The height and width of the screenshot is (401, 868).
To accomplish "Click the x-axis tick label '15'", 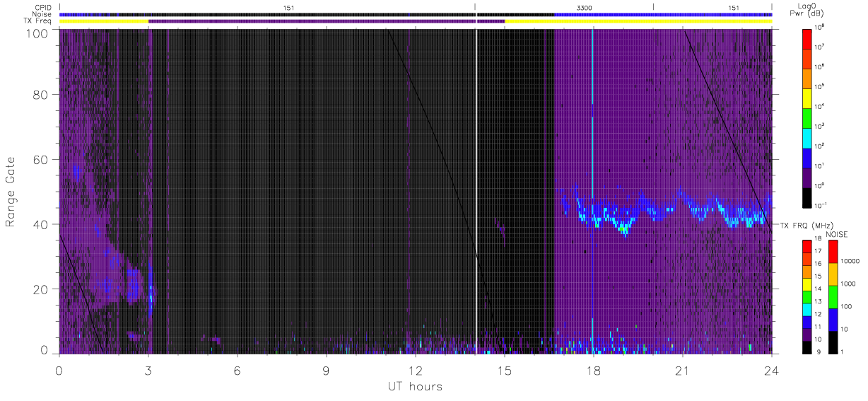I will pos(505,371).
